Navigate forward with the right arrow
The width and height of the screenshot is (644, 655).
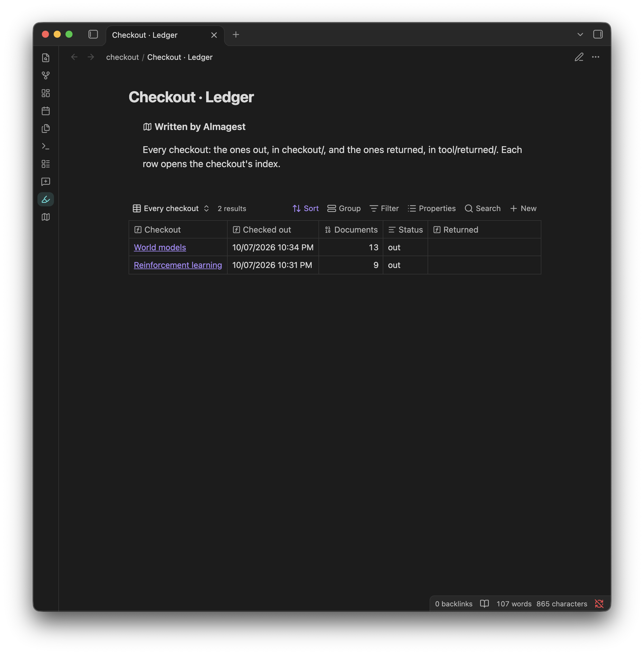[x=91, y=57]
